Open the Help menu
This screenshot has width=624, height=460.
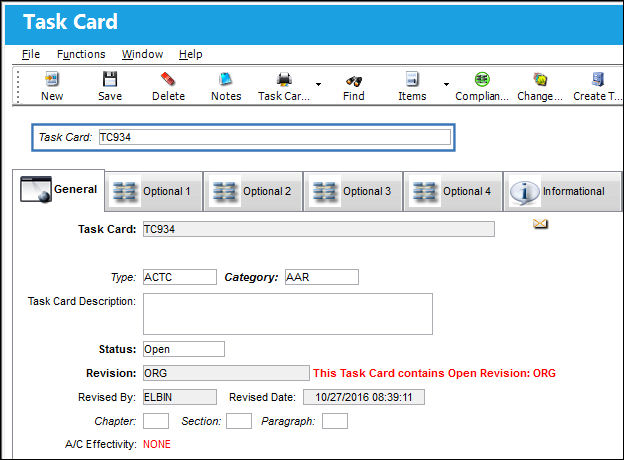pyautogui.click(x=190, y=54)
